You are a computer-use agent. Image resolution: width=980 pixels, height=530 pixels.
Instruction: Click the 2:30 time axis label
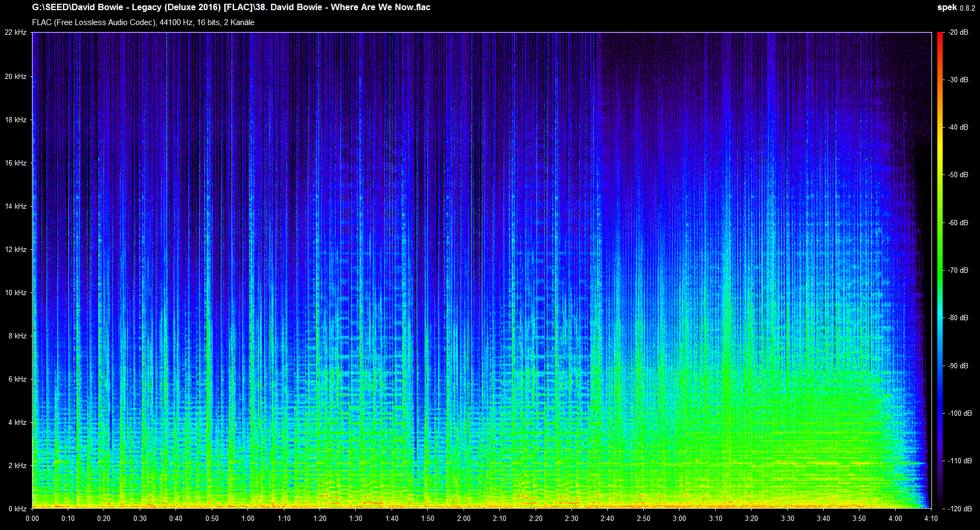click(x=571, y=518)
